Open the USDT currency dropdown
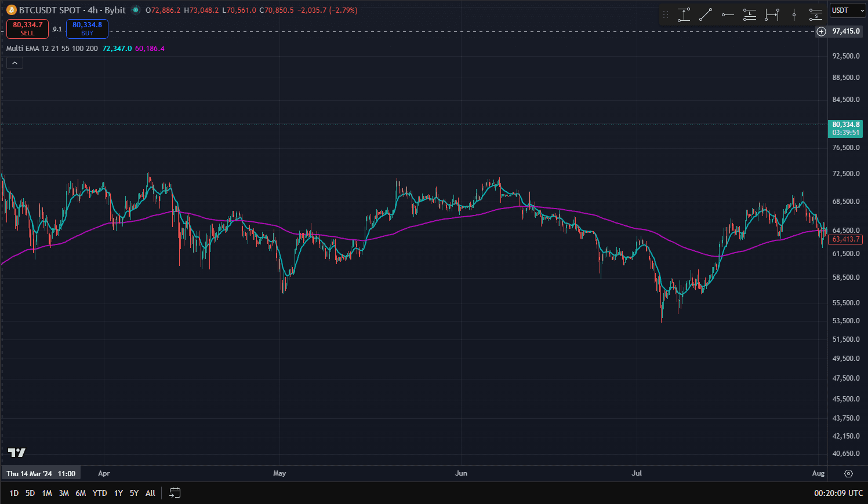The image size is (868, 504). coord(847,10)
